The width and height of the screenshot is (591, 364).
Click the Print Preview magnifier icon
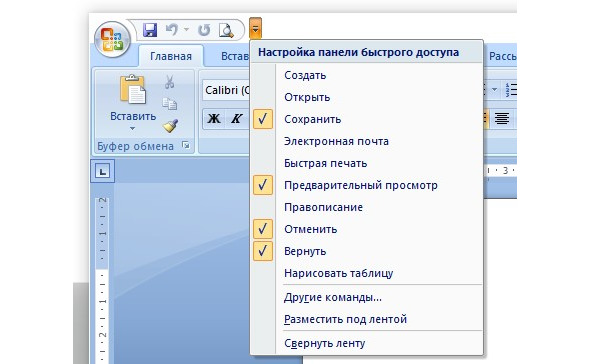point(226,30)
